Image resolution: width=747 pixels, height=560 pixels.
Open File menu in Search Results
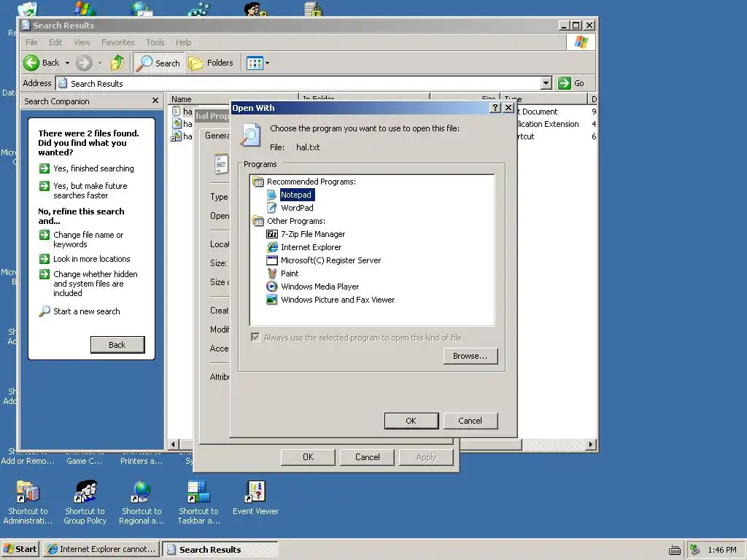pyautogui.click(x=31, y=42)
